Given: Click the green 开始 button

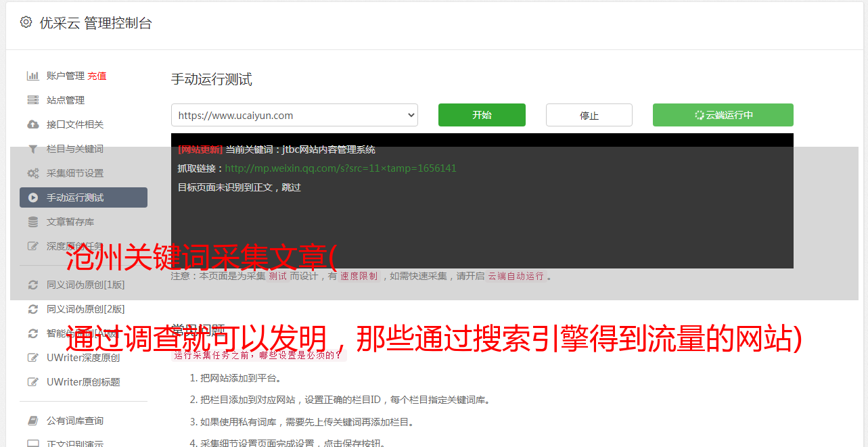Looking at the screenshot, I should [x=482, y=115].
